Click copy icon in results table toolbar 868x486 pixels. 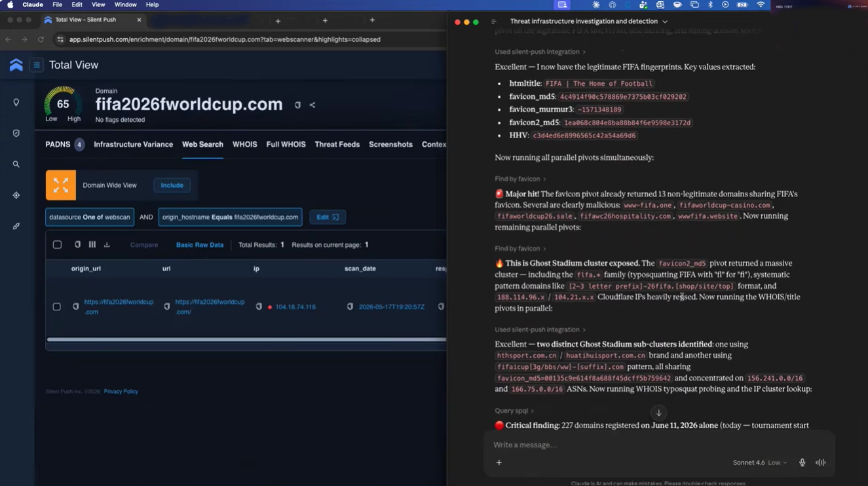coord(77,244)
